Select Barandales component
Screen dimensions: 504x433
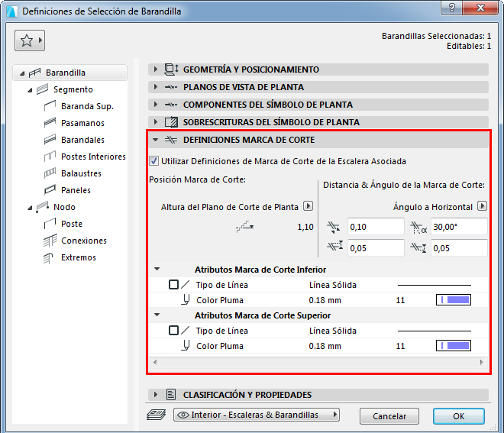coord(82,140)
